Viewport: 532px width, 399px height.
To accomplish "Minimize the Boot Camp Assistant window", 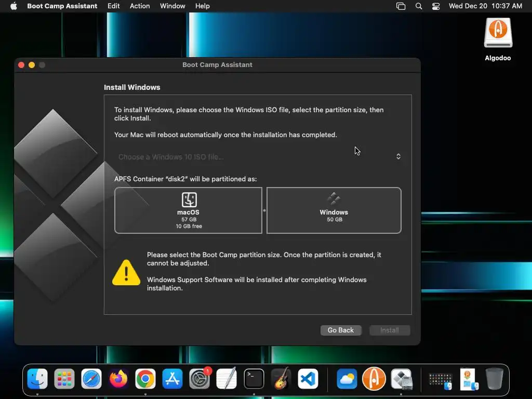I will pos(32,65).
